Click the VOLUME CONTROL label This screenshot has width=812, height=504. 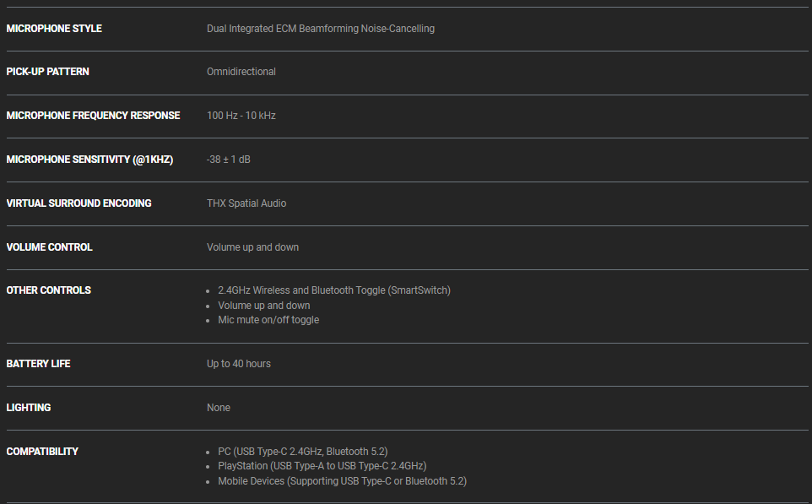(x=49, y=247)
